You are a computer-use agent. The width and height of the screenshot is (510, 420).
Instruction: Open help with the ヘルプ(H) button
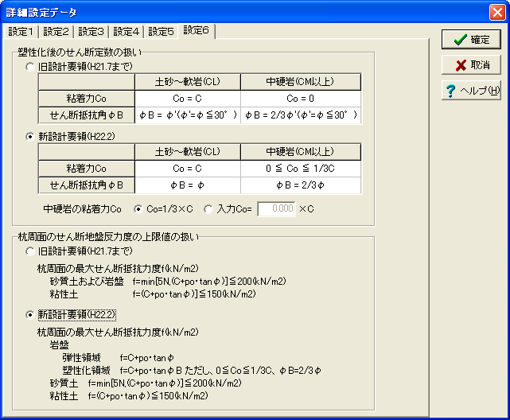pos(471,91)
